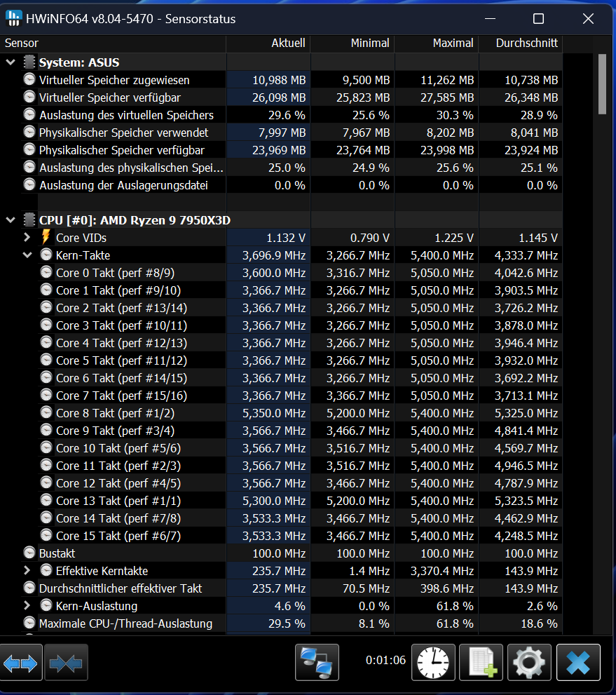Click icon beside Core 15 Takt row

point(46,535)
